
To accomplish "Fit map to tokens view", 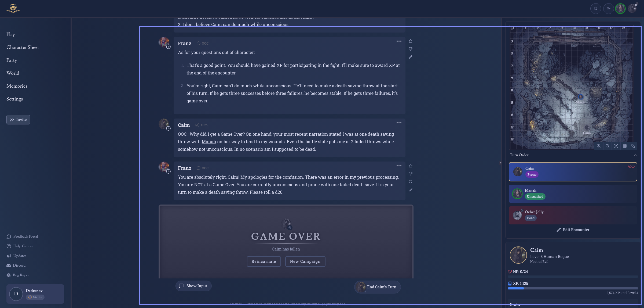I will pyautogui.click(x=616, y=146).
